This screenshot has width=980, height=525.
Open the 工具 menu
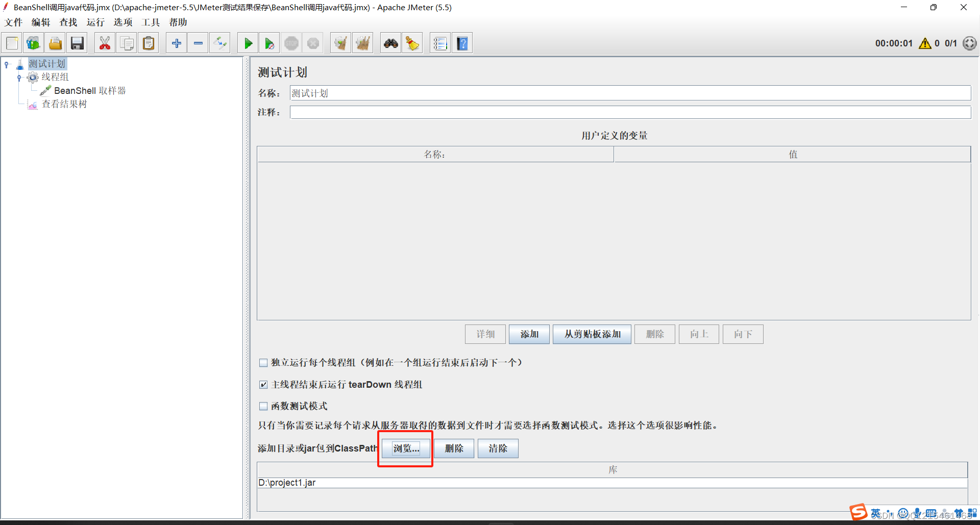pos(151,22)
